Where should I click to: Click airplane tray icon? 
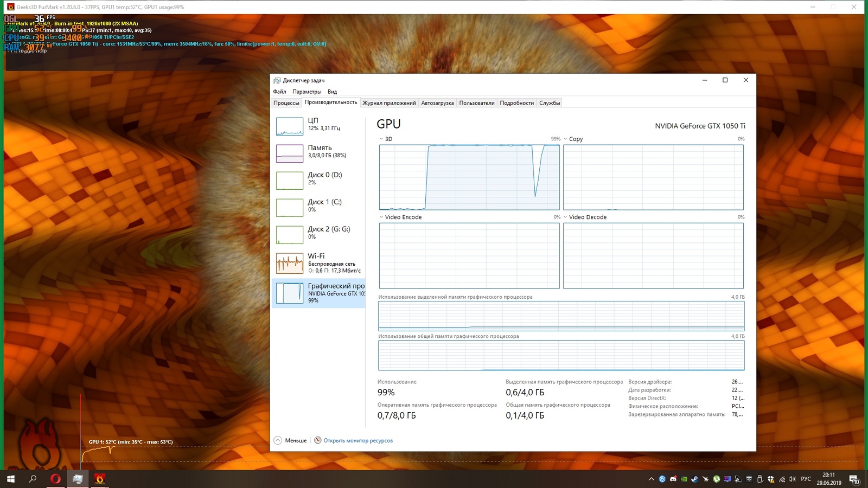[x=706, y=479]
